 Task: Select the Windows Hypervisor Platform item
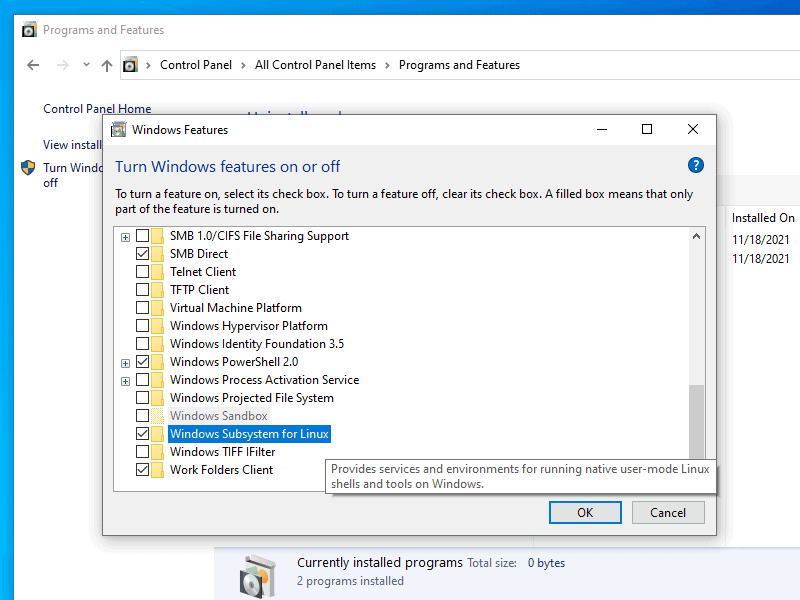(249, 326)
